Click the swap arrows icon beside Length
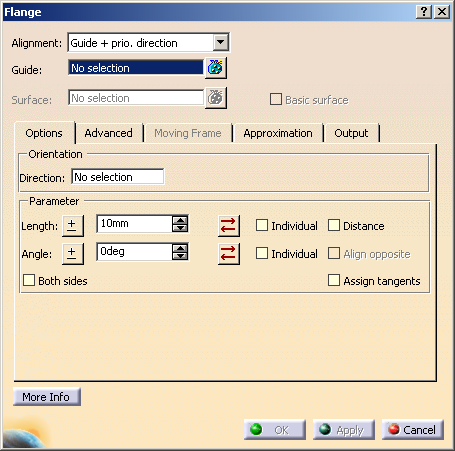455x451 pixels. 229,226
